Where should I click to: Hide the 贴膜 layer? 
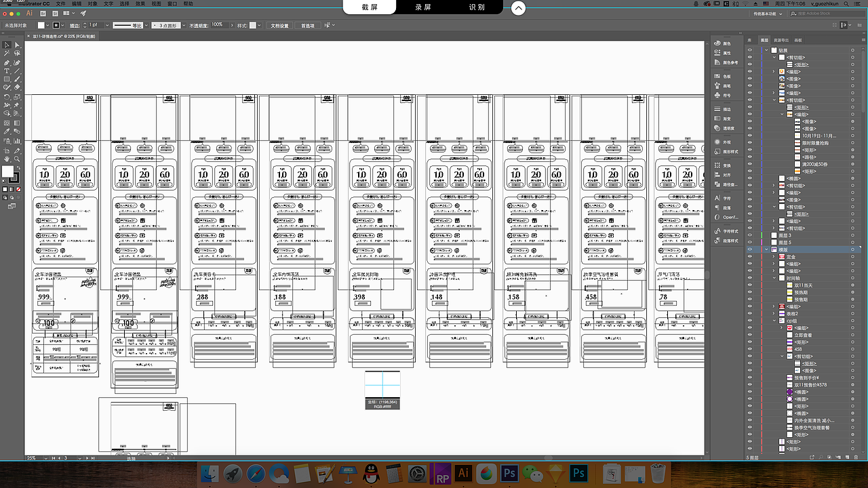(x=749, y=50)
